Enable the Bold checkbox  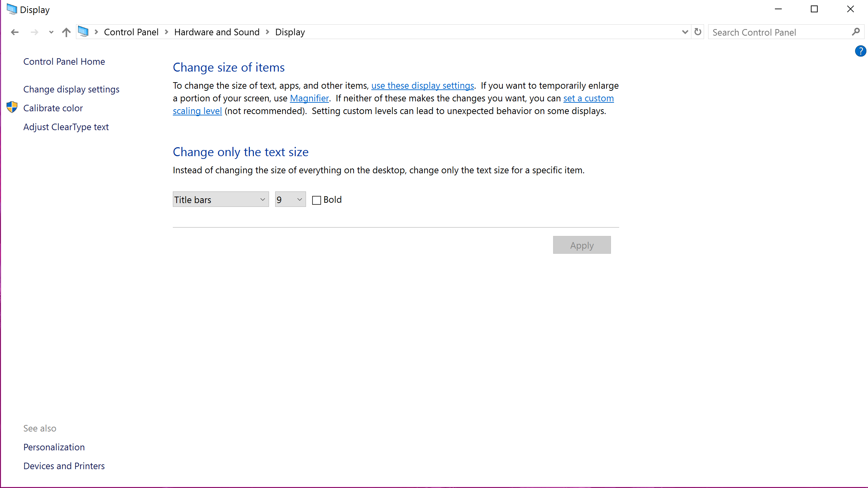point(317,200)
